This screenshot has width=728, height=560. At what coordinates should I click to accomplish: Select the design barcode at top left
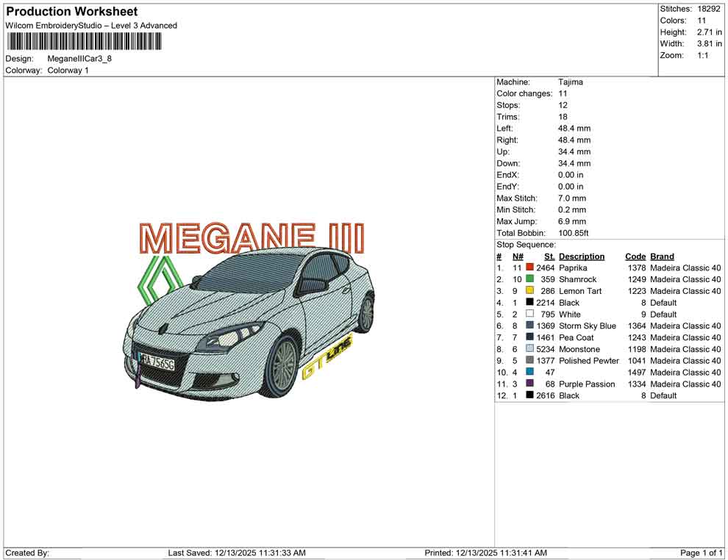click(x=85, y=43)
